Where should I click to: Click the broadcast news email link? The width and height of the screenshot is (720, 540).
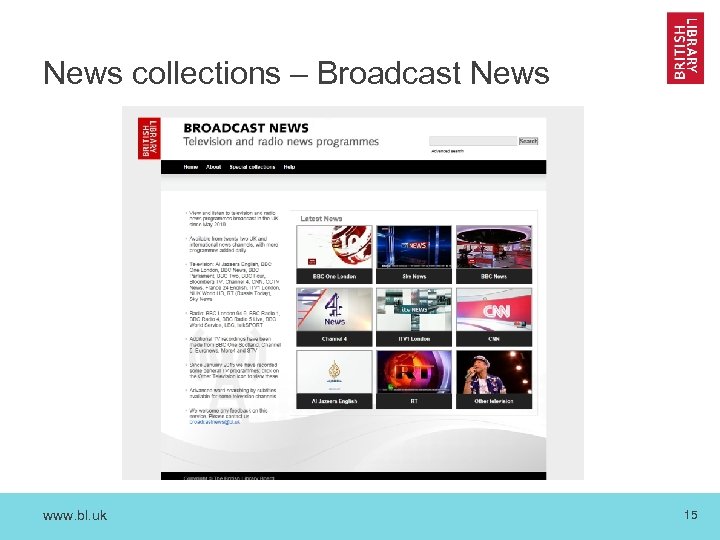(214, 422)
